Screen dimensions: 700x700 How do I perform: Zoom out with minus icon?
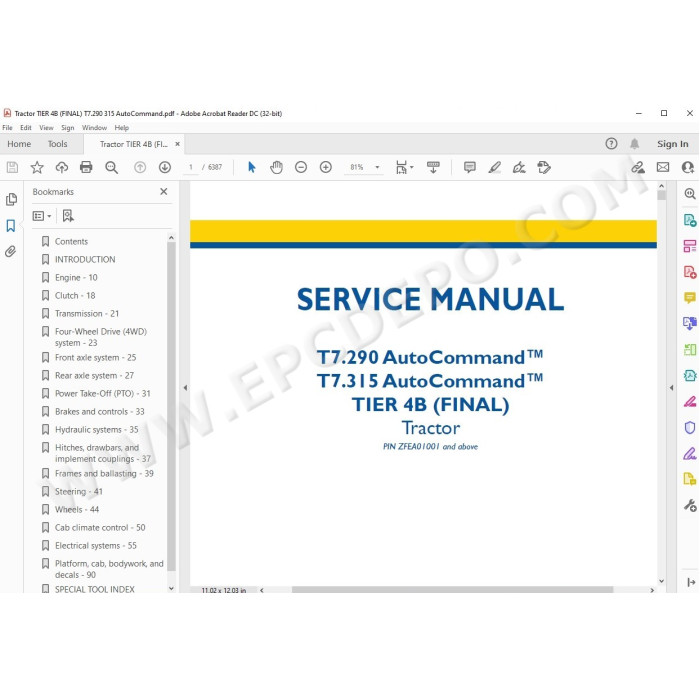pyautogui.click(x=301, y=167)
